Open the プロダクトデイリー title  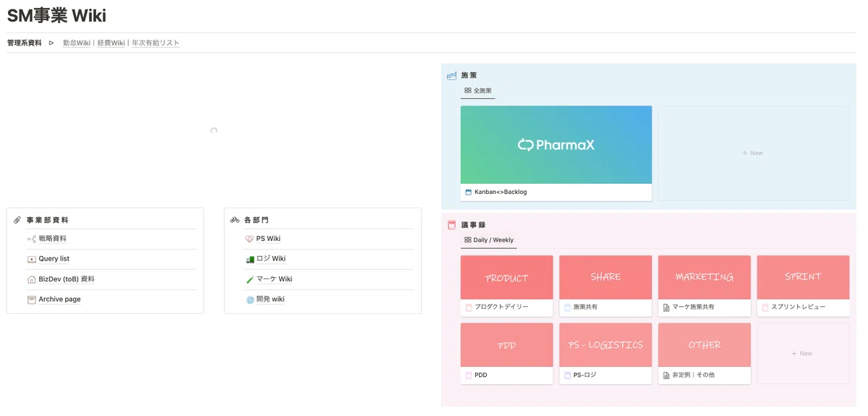[501, 307]
